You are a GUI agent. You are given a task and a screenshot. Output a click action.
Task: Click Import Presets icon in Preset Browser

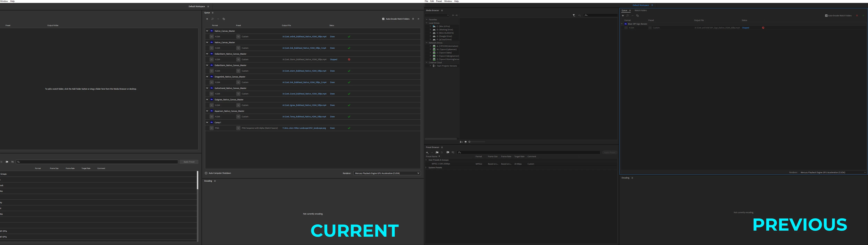click(x=448, y=152)
